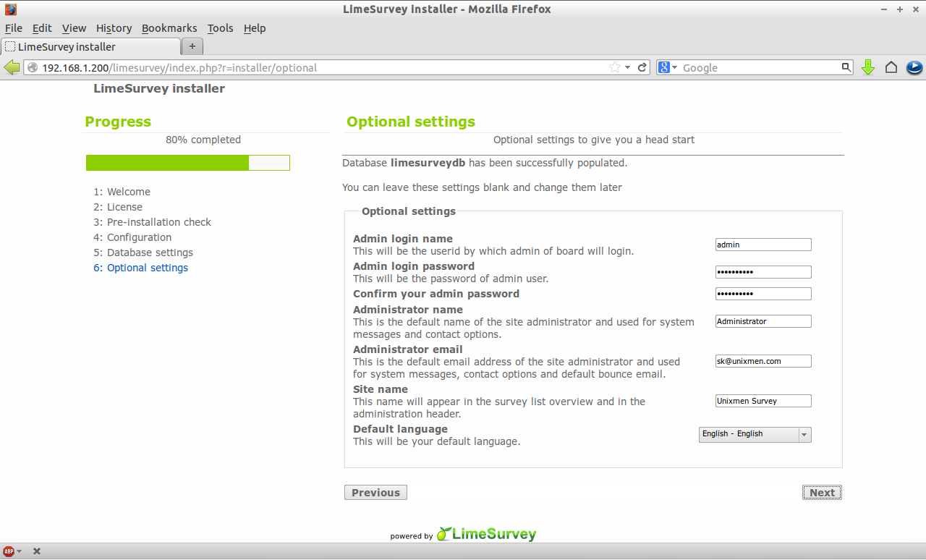Focus the Administrator name field
926x560 pixels.
coord(763,321)
